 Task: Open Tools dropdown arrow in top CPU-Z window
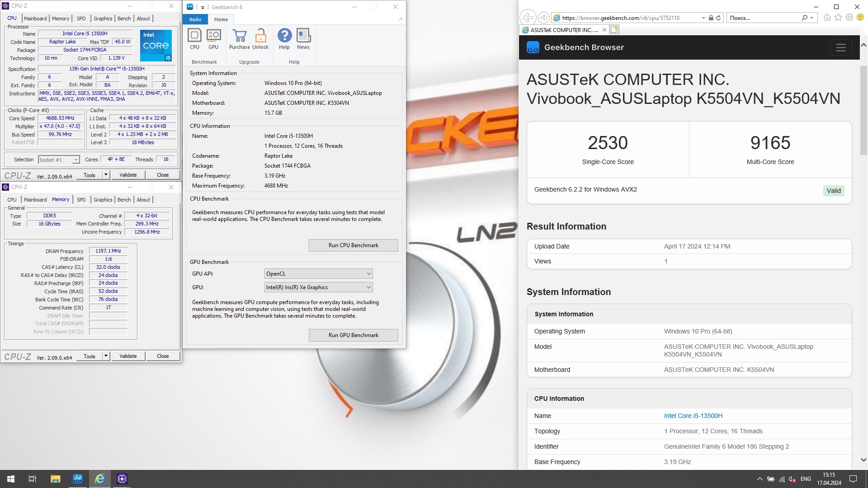[106, 175]
